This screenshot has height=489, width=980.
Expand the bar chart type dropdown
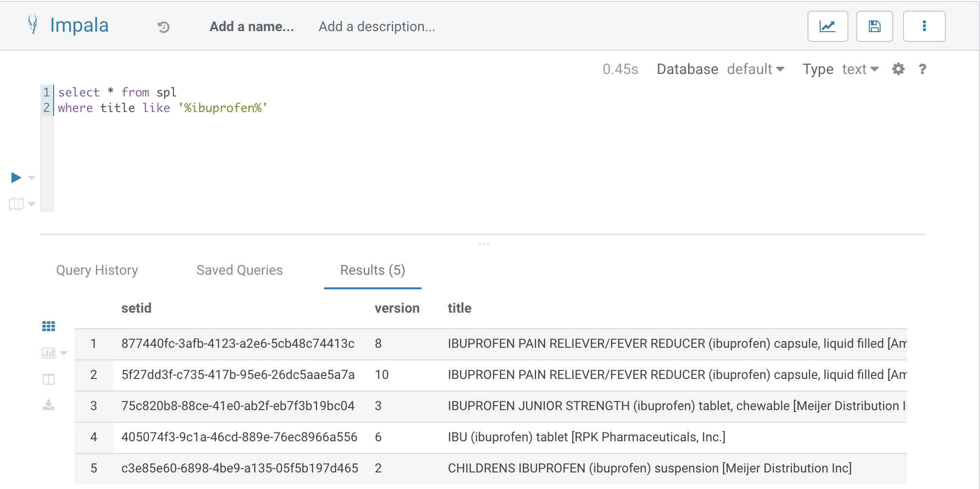[x=63, y=353]
